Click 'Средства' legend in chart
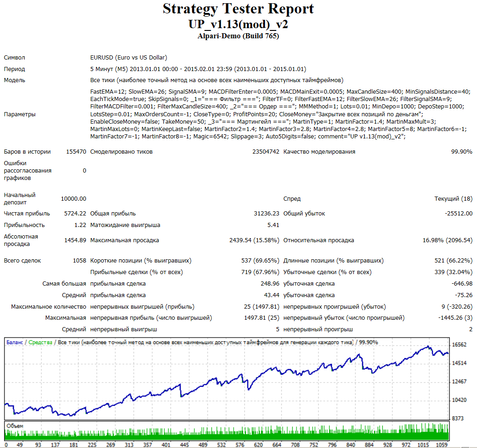 [41, 342]
